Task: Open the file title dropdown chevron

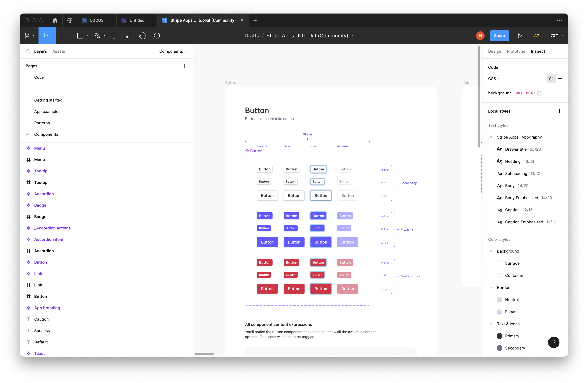Action: point(354,36)
